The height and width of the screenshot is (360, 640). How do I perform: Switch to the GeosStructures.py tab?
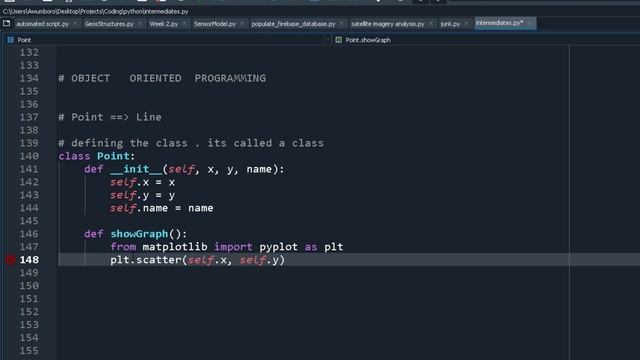coord(109,24)
